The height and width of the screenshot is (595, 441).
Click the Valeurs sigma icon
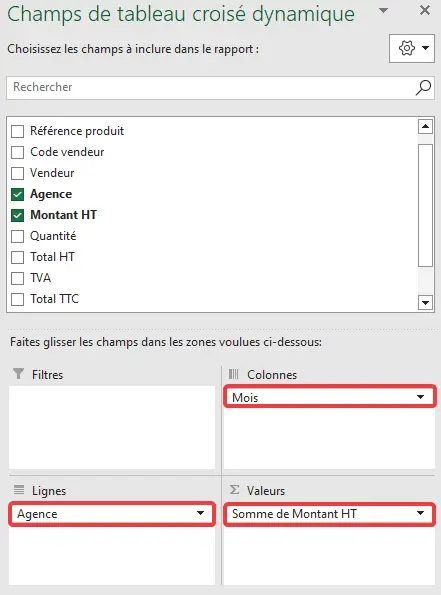235,490
